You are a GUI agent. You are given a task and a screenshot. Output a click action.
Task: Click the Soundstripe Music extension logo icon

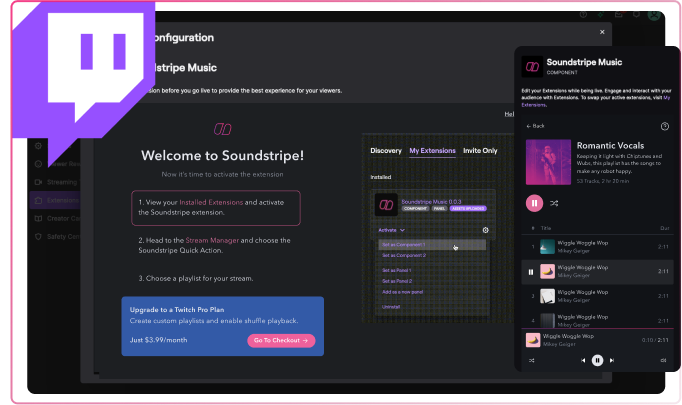(384, 204)
